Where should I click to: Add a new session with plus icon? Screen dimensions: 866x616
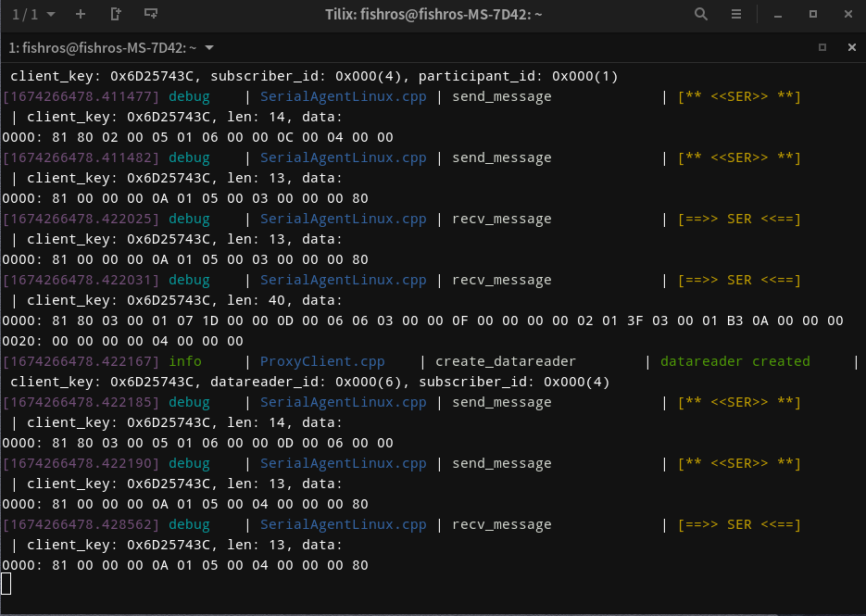pyautogui.click(x=81, y=15)
